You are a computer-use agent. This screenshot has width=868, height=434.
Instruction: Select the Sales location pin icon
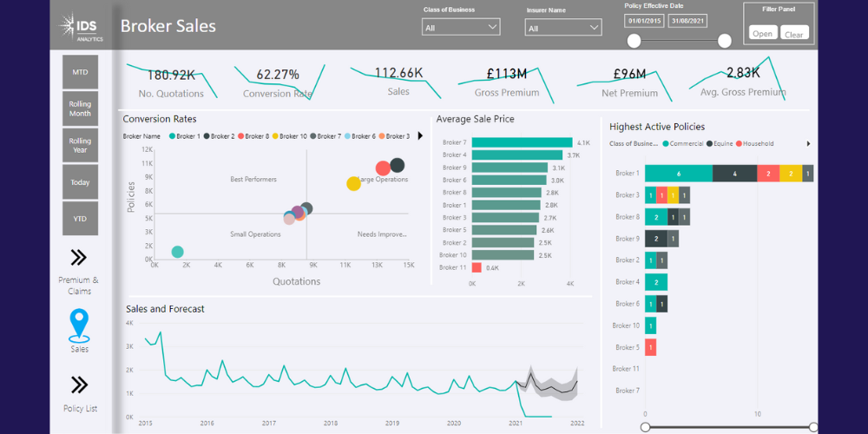(79, 325)
